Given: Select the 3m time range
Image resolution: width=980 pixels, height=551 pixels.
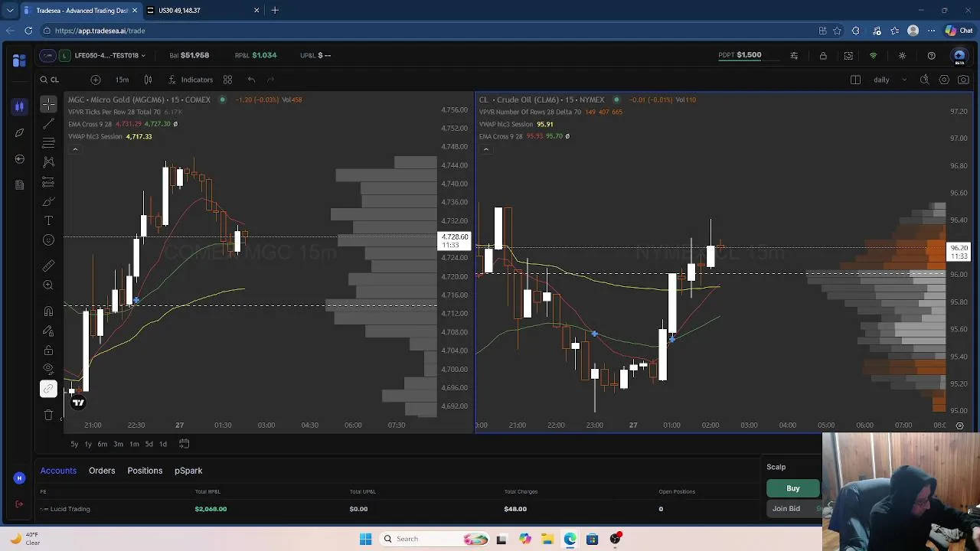Looking at the screenshot, I should tap(118, 444).
